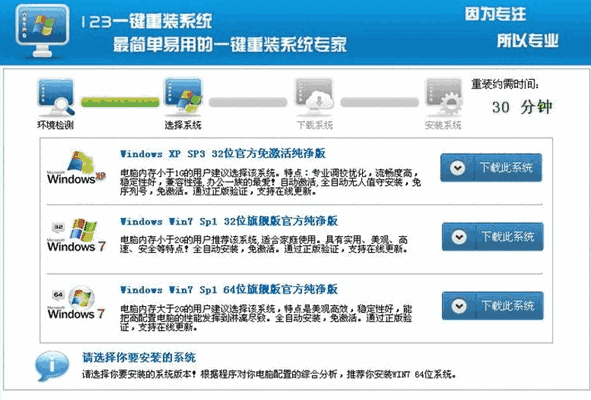Viewport: 591px width, 400px height.
Task: Click the Windows XP description paragraph
Action: 270,182
